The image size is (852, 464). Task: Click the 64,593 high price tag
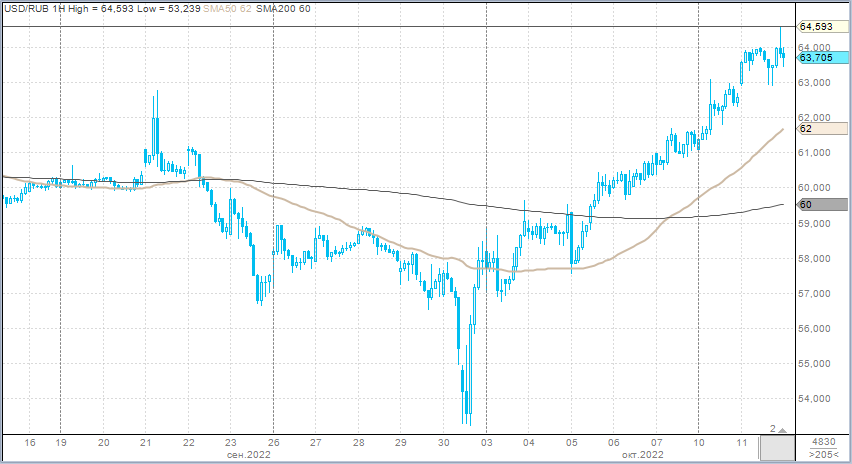pyautogui.click(x=816, y=26)
